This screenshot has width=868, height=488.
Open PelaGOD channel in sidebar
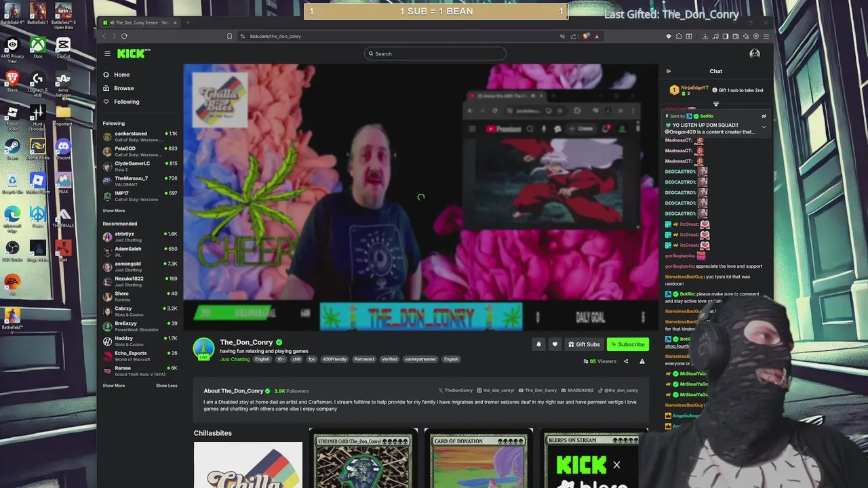[140, 151]
